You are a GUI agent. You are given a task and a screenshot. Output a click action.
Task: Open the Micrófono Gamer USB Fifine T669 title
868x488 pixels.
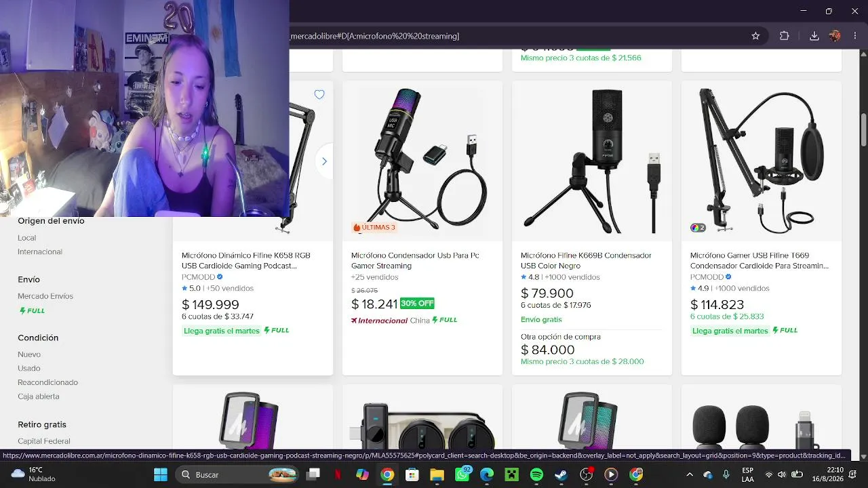point(759,260)
